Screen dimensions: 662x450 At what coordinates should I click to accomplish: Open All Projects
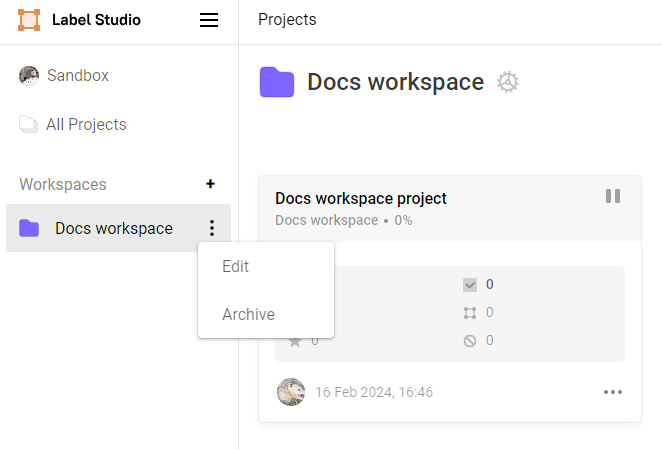[x=86, y=125]
